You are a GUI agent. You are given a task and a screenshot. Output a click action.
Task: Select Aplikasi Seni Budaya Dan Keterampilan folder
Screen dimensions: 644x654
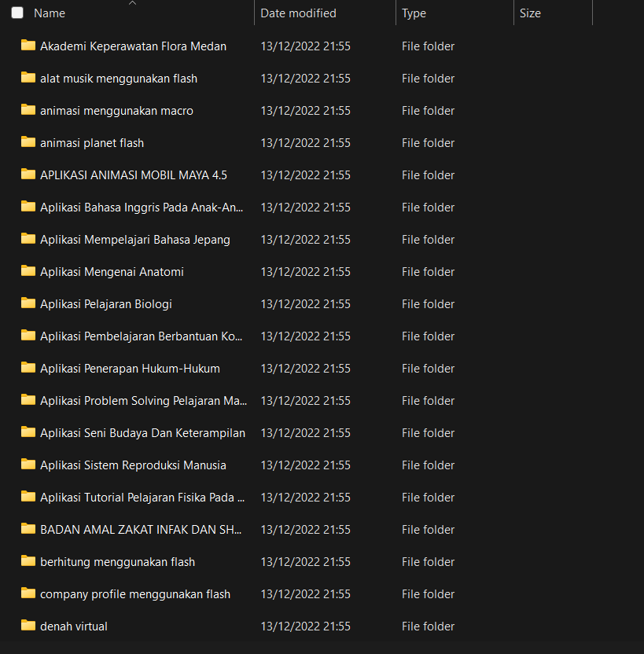click(x=142, y=433)
